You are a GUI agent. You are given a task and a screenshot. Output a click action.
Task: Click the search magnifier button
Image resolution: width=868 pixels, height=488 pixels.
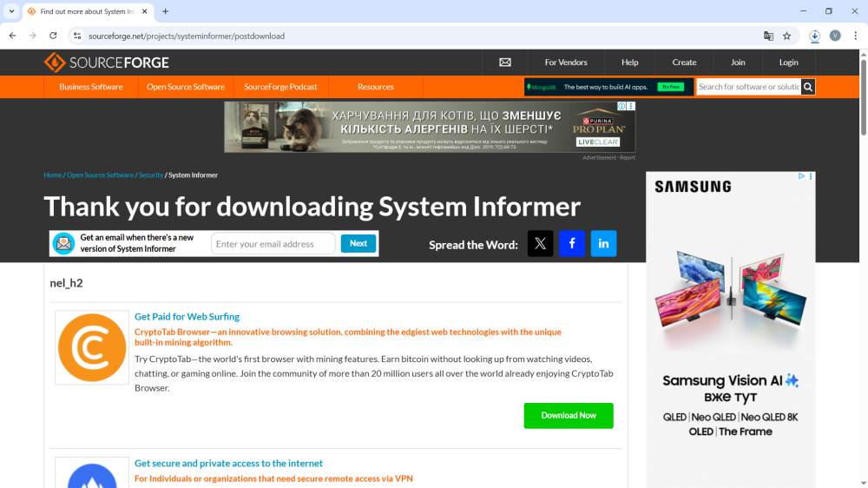tap(808, 87)
